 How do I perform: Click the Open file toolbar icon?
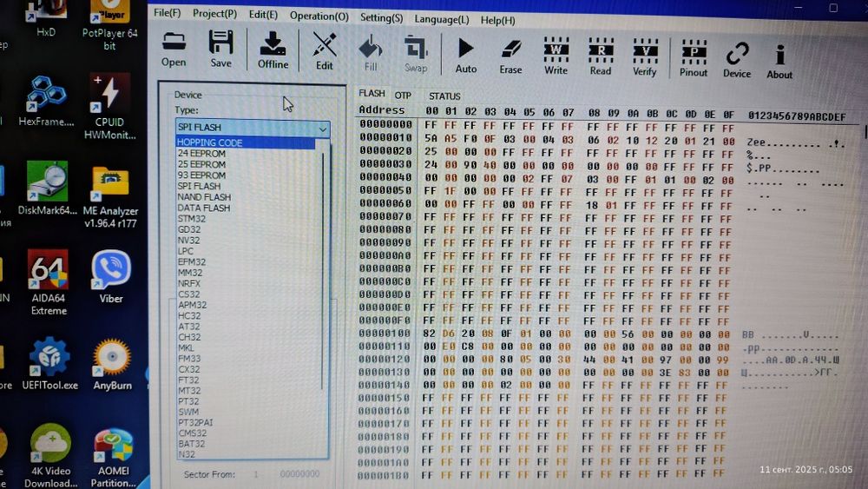point(174,50)
